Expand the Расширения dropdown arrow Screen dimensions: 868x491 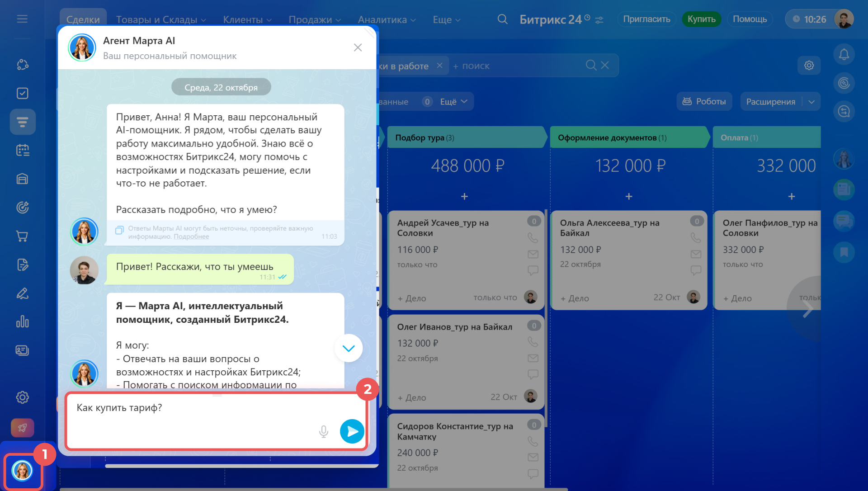811,102
